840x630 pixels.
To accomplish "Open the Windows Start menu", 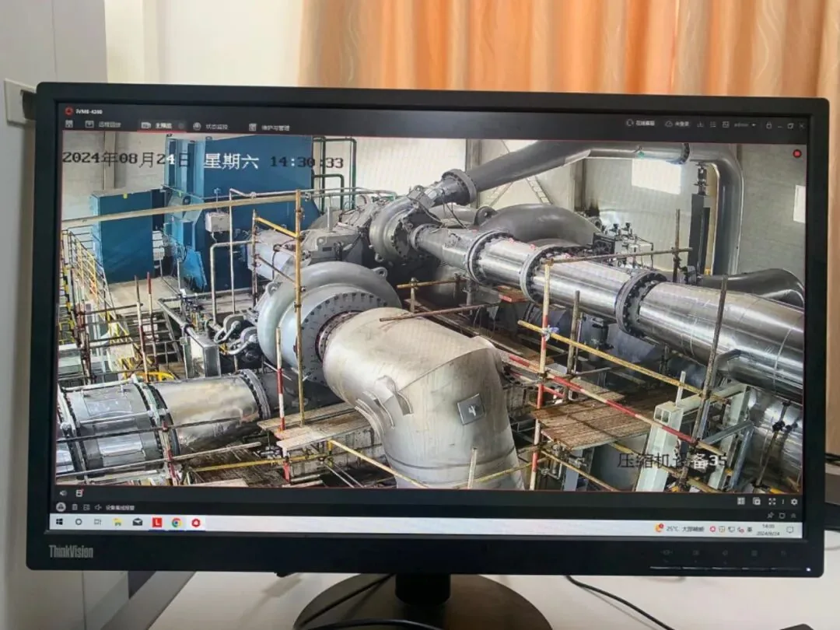I will (60, 521).
